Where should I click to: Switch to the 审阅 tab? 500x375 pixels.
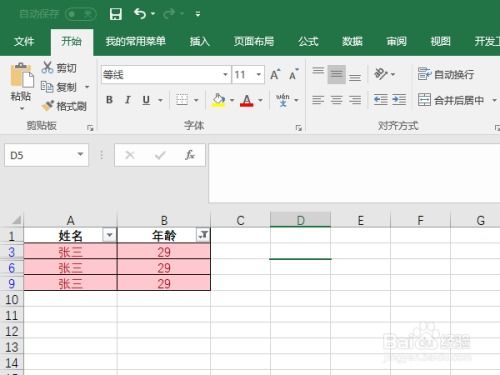click(396, 41)
